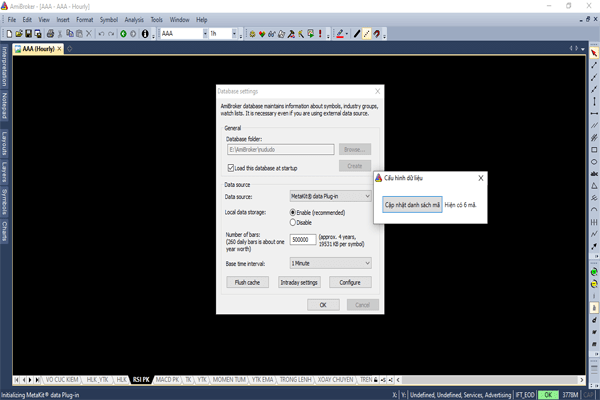Open the Layers side panel tab
Image resolution: width=600 pixels, height=400 pixels.
point(5,171)
